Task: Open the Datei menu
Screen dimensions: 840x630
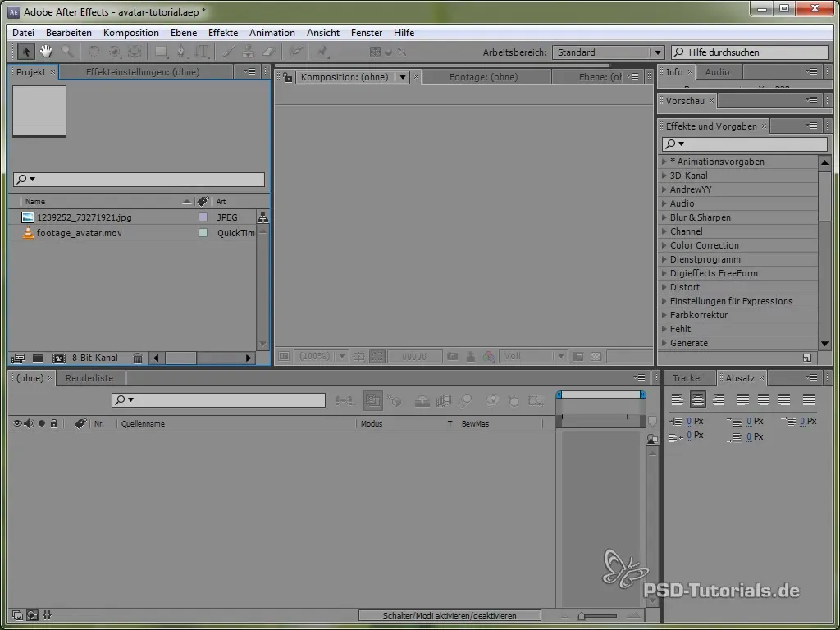Action: pos(23,33)
